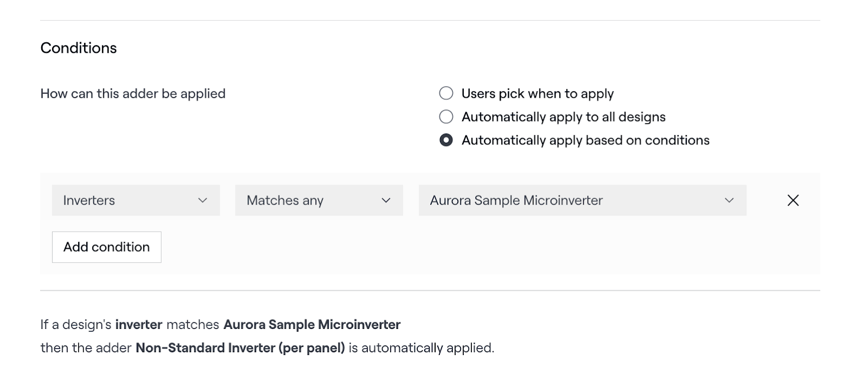Select the 'Users pick when to apply' radio button
Viewport: 868px width, 387px height.
(446, 93)
